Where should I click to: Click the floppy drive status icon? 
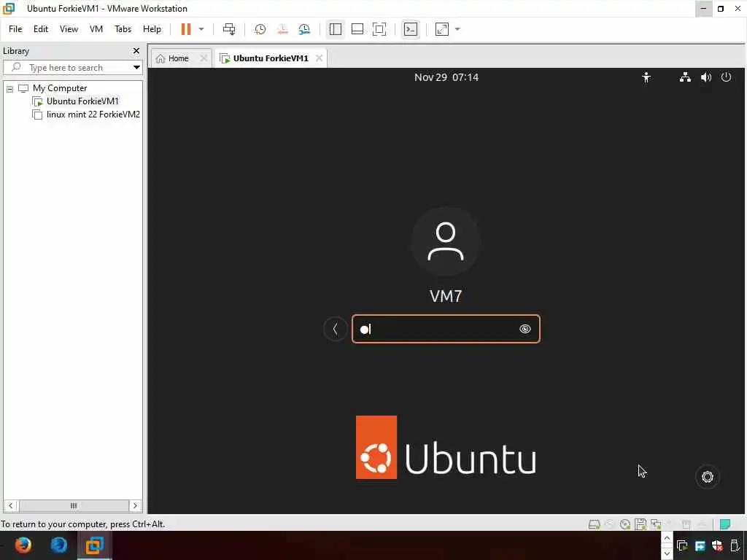pos(640,525)
